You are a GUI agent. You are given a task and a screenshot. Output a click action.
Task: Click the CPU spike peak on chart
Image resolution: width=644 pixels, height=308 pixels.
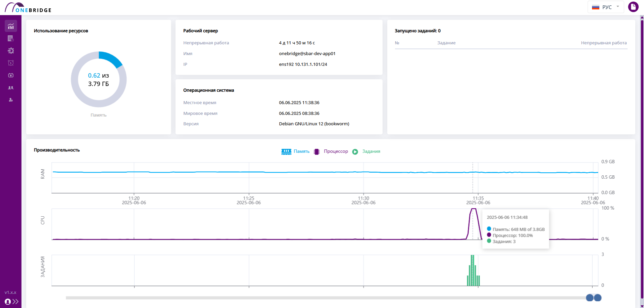click(474, 209)
